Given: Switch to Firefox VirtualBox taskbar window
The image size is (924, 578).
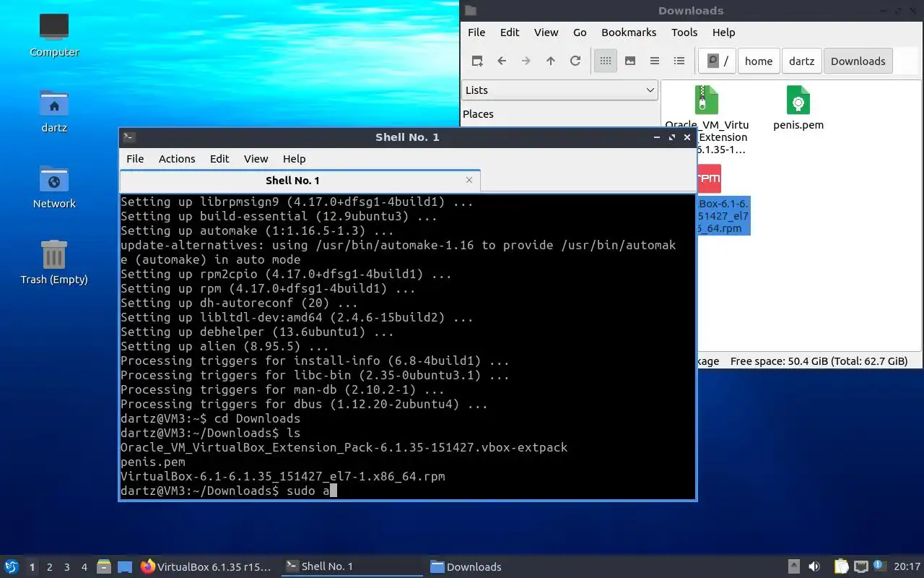Looking at the screenshot, I should click(206, 566).
